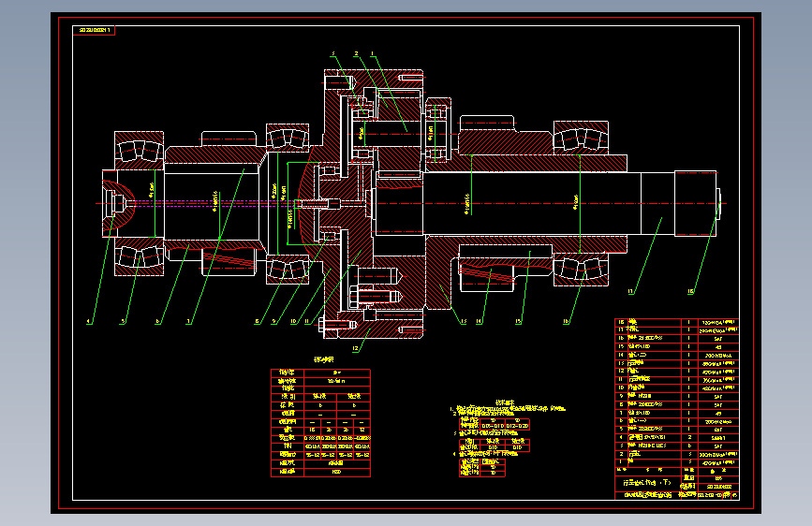Pick balloon label 14 below the drawing
Viewport: 812px width, 526px height.
click(479, 322)
